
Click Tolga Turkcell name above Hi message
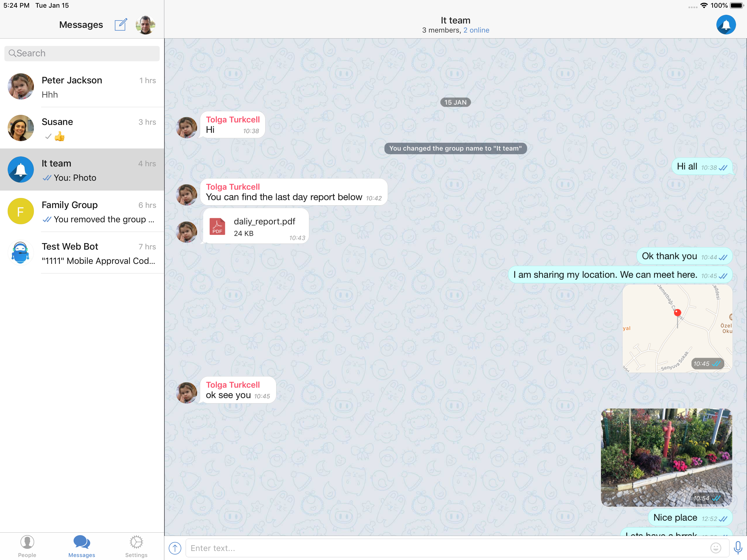pyautogui.click(x=233, y=119)
